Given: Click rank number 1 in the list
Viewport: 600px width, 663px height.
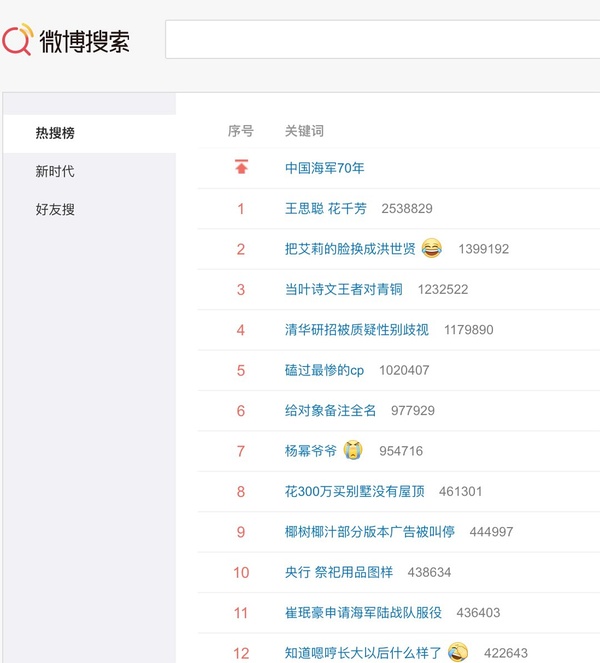Looking at the screenshot, I should 241,209.
